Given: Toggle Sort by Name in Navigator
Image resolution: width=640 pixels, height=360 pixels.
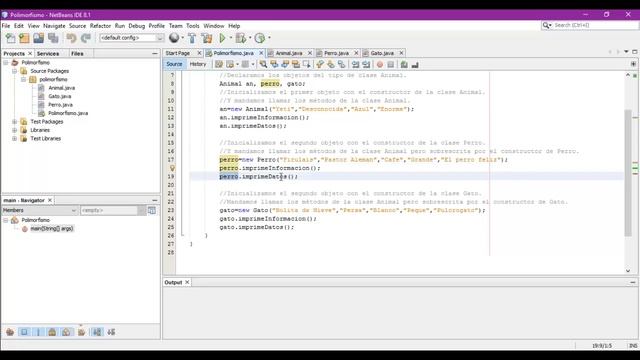Looking at the screenshot, I should pos(97,332).
